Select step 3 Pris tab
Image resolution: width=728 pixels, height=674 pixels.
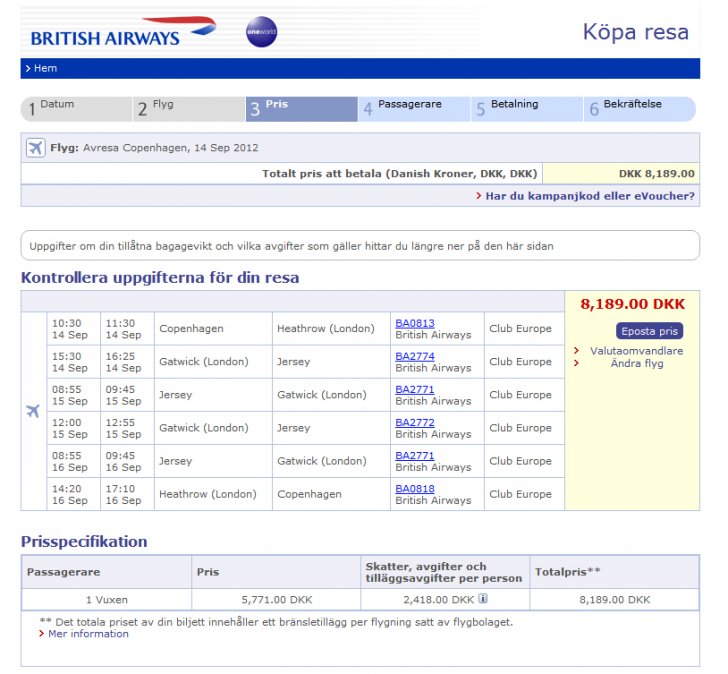301,109
